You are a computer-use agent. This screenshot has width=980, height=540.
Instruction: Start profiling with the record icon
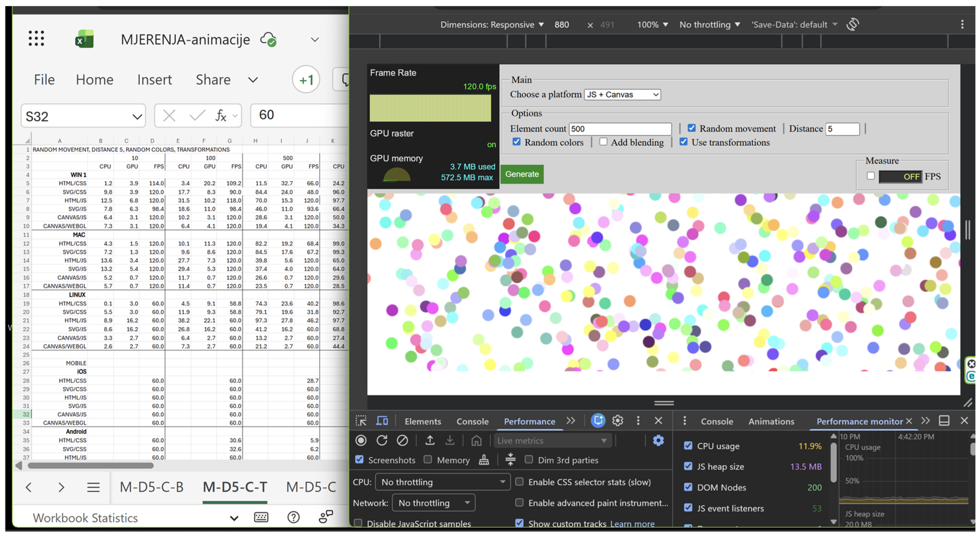click(x=361, y=440)
